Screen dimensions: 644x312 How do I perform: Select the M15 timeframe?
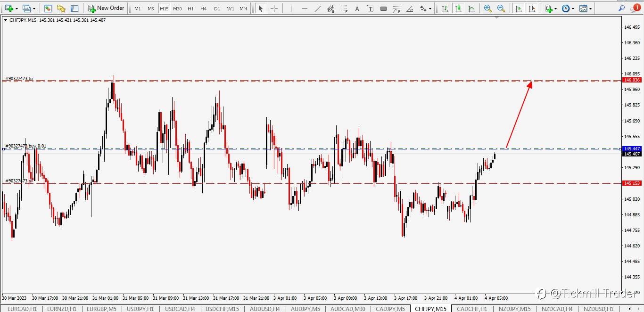tap(164, 8)
